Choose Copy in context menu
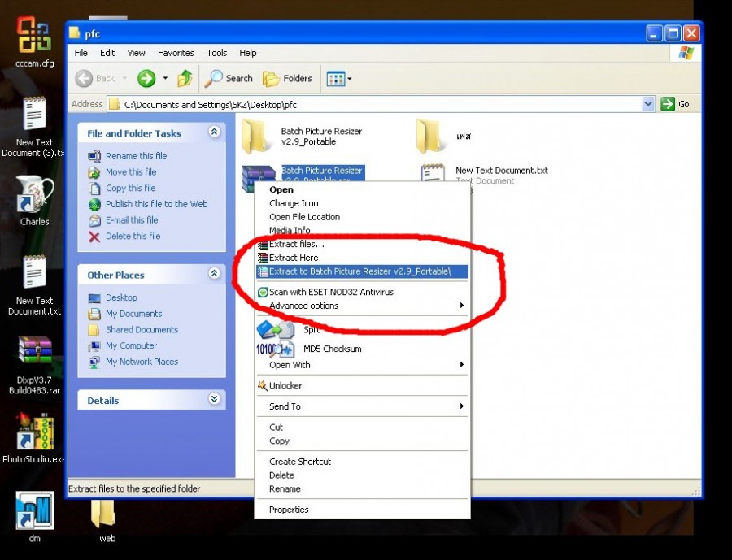732x560 pixels. tap(362, 441)
